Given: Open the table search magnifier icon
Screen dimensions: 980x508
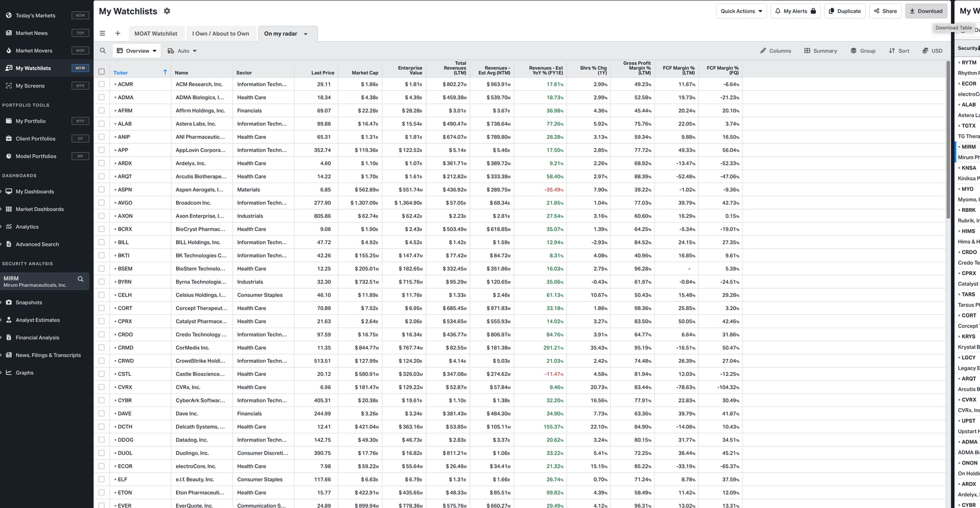Looking at the screenshot, I should click(x=103, y=51).
